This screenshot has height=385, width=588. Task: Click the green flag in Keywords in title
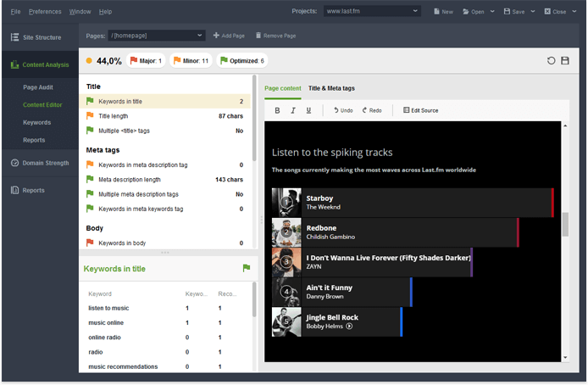(247, 268)
